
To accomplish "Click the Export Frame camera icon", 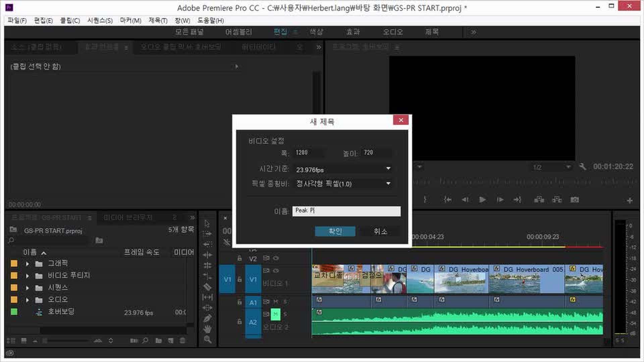I will pyautogui.click(x=575, y=200).
